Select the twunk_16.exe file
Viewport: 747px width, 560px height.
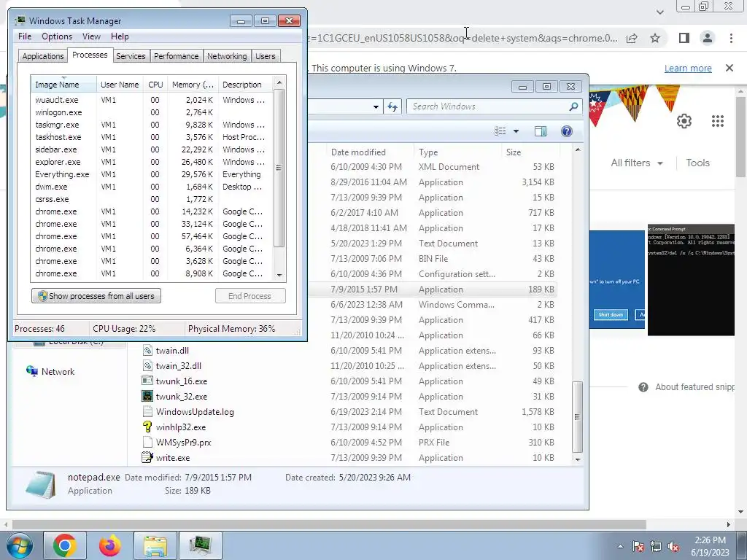tap(181, 381)
